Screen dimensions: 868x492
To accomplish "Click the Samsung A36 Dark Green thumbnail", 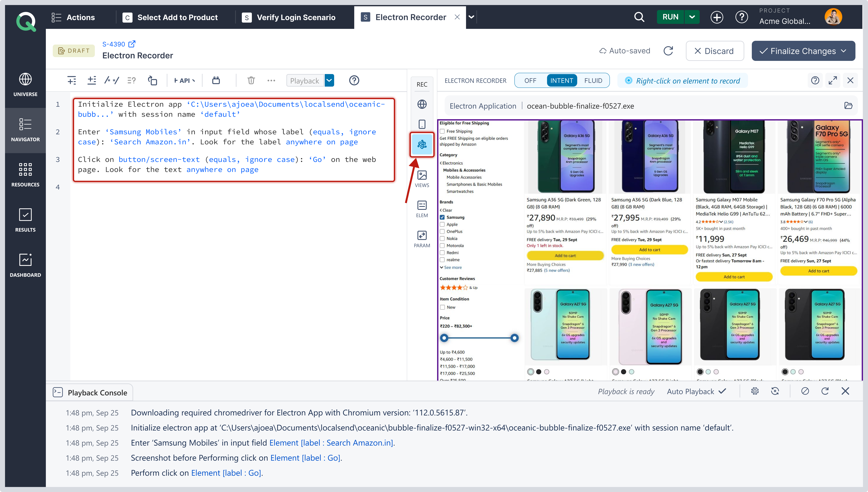I will pyautogui.click(x=565, y=157).
